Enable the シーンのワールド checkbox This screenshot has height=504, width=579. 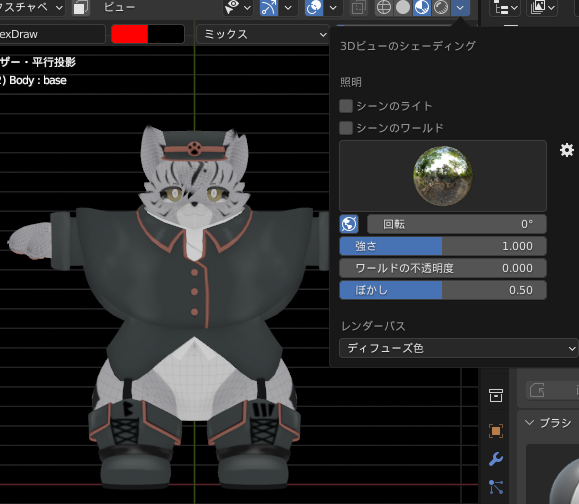[x=346, y=128]
